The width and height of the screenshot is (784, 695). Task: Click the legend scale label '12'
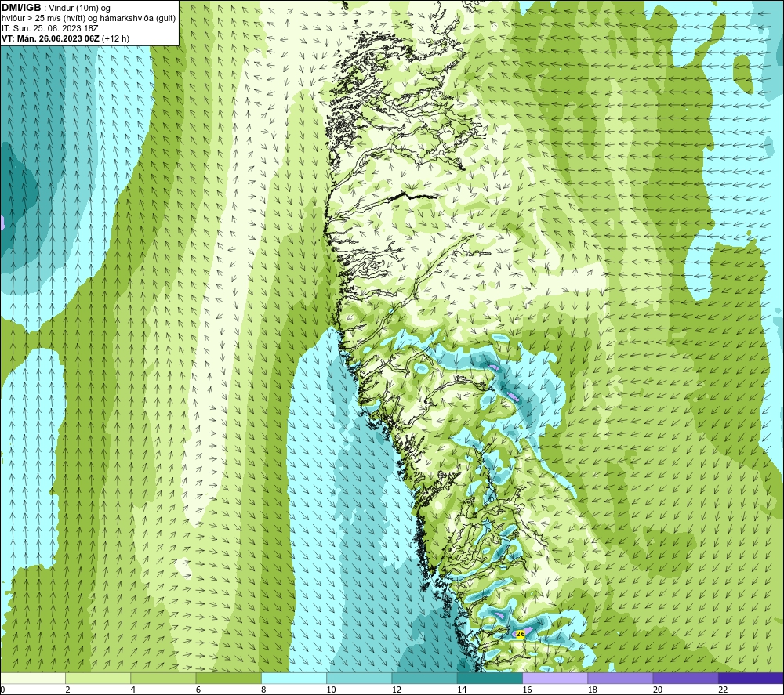pyautogui.click(x=397, y=690)
